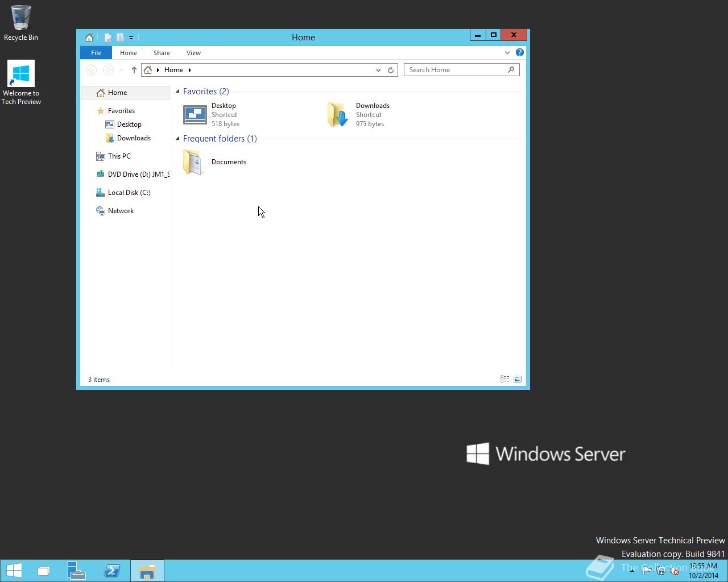Click the network tray icon

661,571
